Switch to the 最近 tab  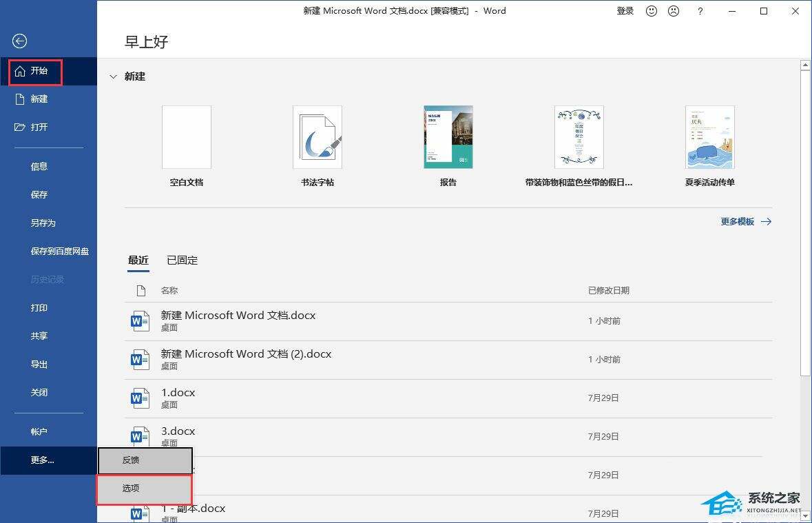point(138,260)
